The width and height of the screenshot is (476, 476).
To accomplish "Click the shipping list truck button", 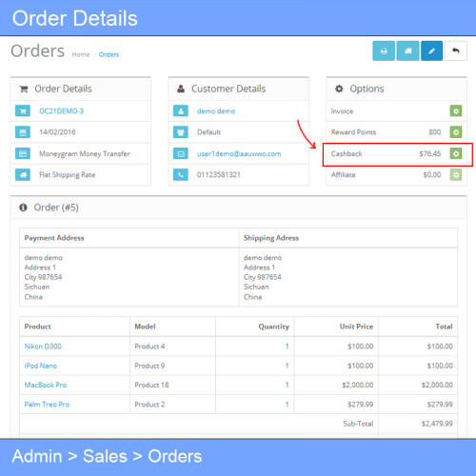I will [x=408, y=50].
